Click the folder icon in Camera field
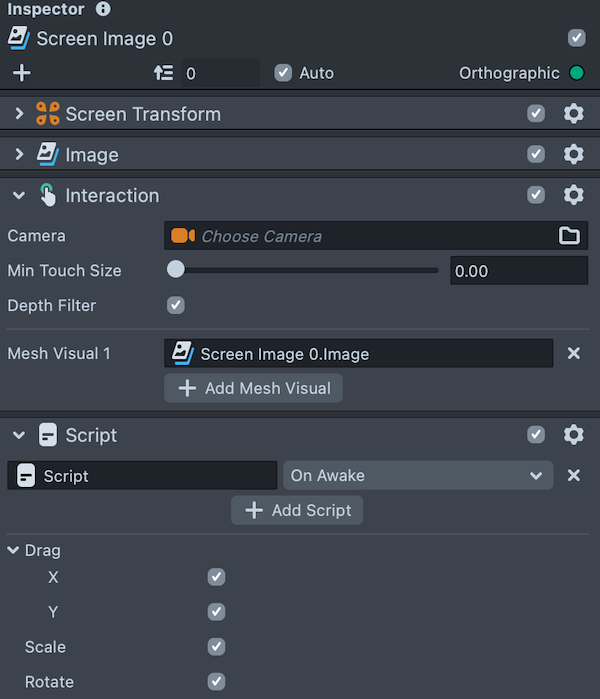The width and height of the screenshot is (600, 699). coord(569,236)
